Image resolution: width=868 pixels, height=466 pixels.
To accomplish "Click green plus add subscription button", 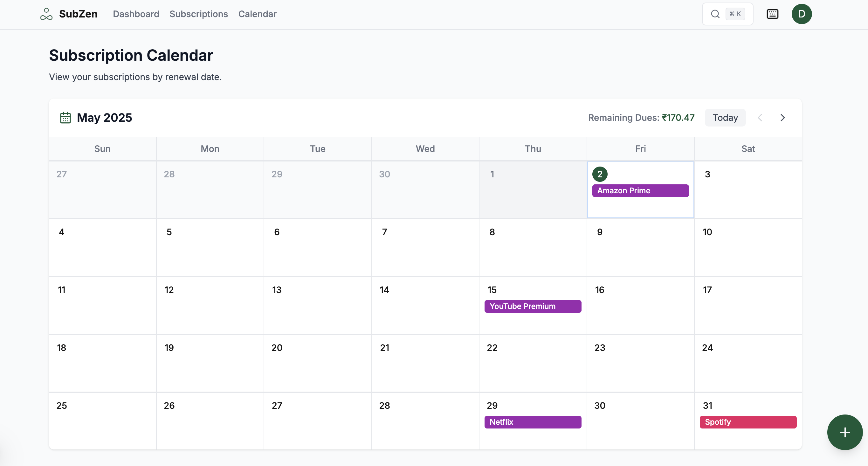I will 844,432.
